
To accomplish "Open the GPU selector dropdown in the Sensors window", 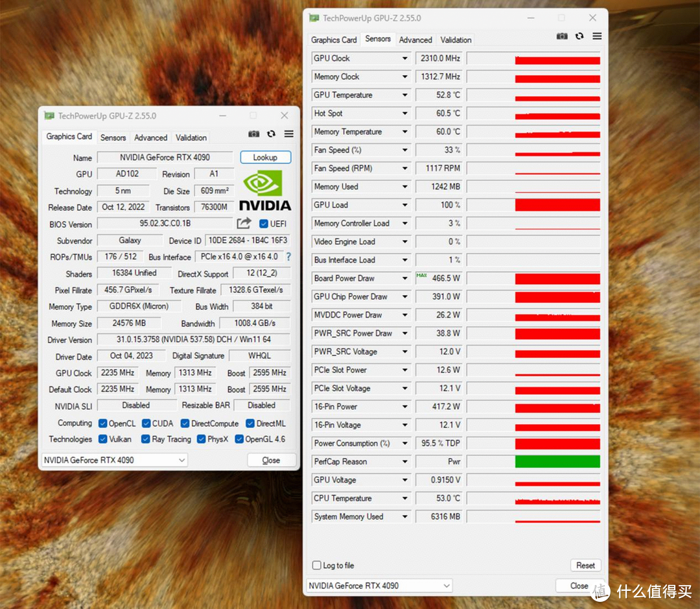I will click(x=379, y=585).
